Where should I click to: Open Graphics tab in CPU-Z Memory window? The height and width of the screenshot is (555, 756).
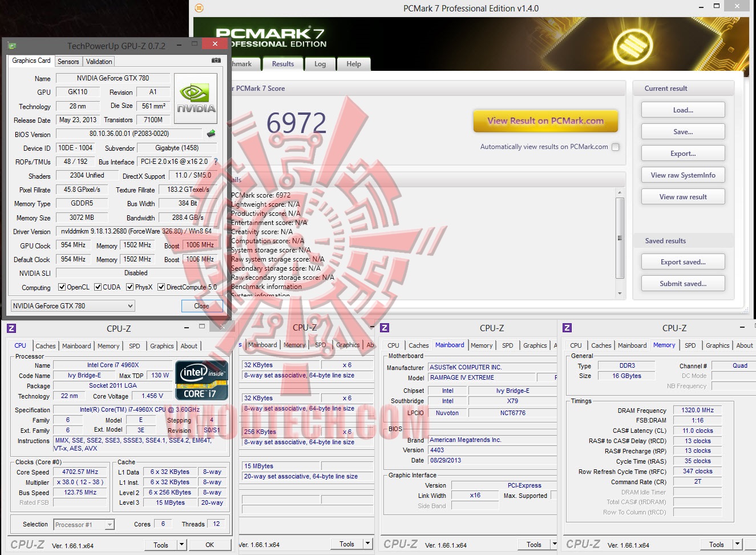[x=718, y=345]
